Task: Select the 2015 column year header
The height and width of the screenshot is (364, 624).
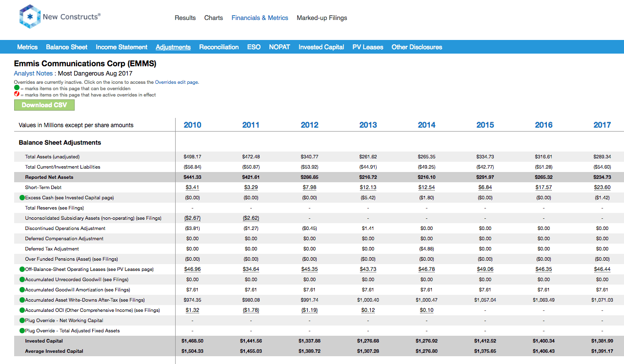Action: (x=485, y=125)
